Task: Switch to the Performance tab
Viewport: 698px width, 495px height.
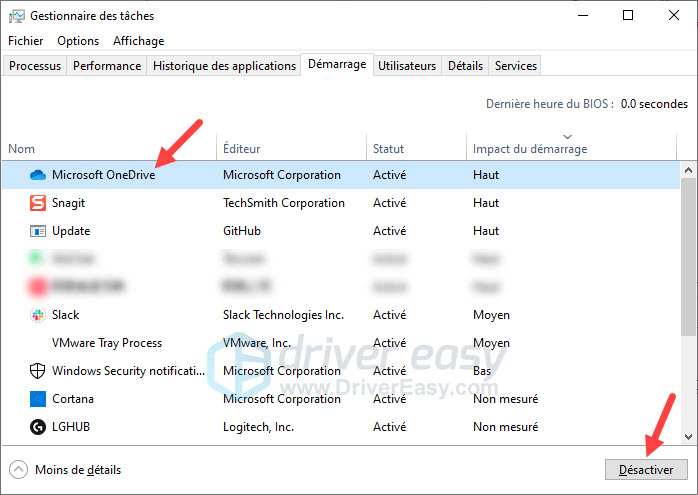Action: coord(107,66)
